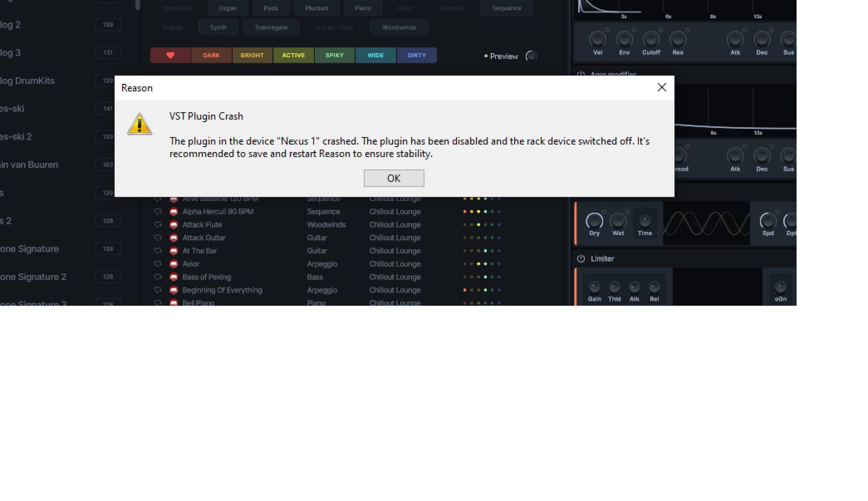Filter by the Trancegate category
The height and width of the screenshot is (501, 868).
(271, 27)
